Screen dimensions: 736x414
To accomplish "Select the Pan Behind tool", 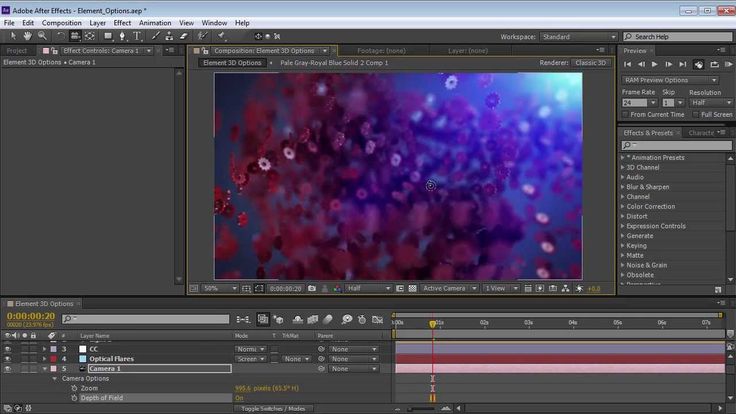I will tap(90, 36).
